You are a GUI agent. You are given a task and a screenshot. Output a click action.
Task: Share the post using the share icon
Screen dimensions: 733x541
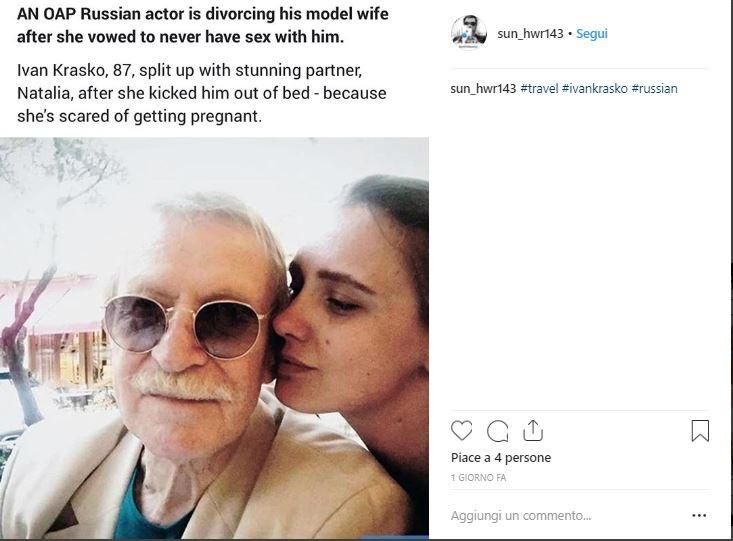[533, 431]
